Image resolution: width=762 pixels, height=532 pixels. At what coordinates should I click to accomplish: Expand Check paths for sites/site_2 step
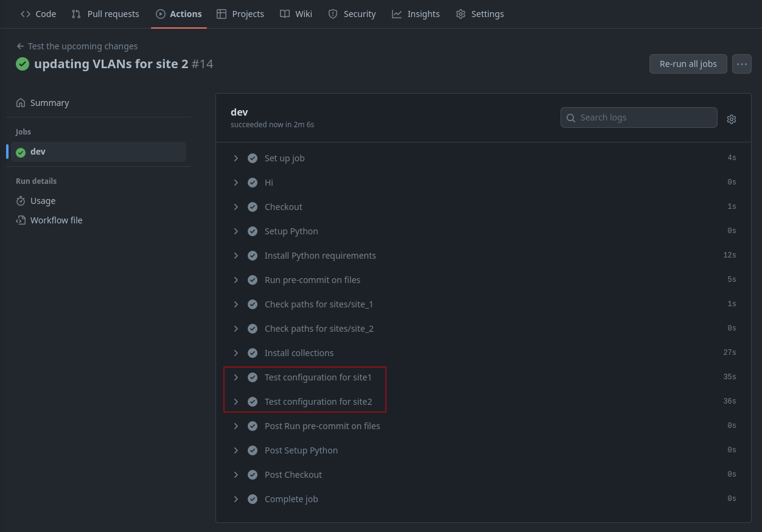(236, 329)
